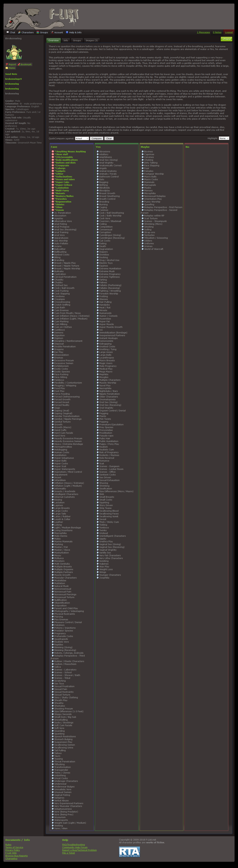Open the 0 Notes link

click(x=217, y=32)
